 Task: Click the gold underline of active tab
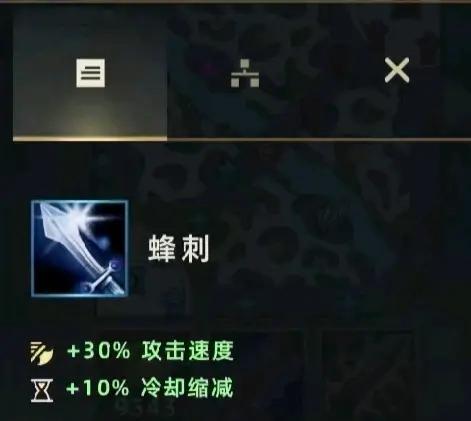click(90, 139)
